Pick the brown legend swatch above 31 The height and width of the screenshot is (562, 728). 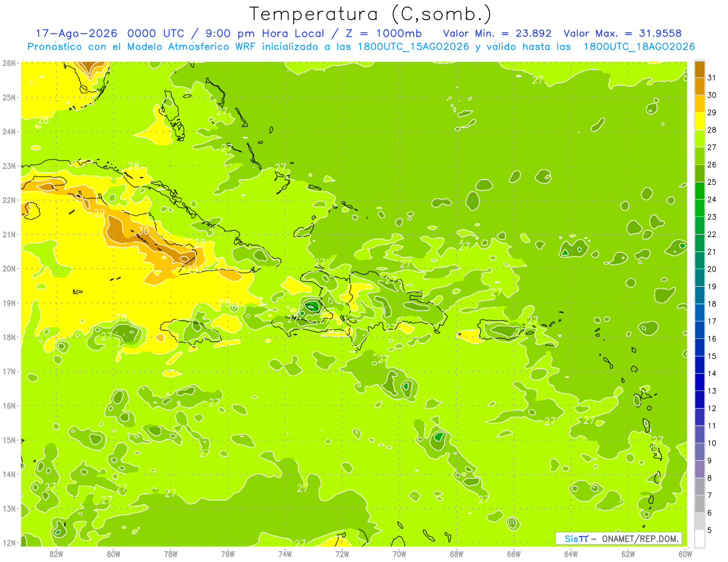pyautogui.click(x=699, y=69)
